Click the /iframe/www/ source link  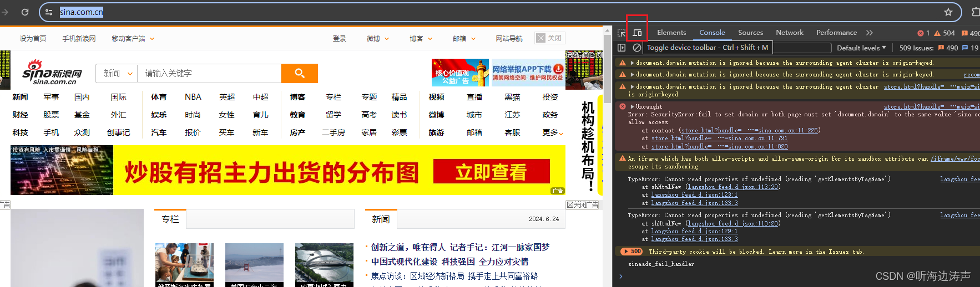[955, 159]
